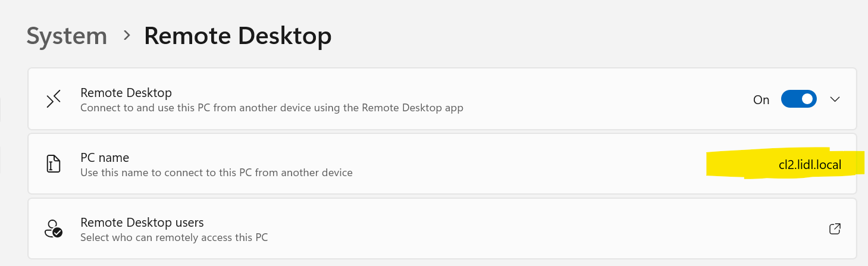This screenshot has height=266, width=868.
Task: Click the On label beside the toggle
Action: pos(762,100)
